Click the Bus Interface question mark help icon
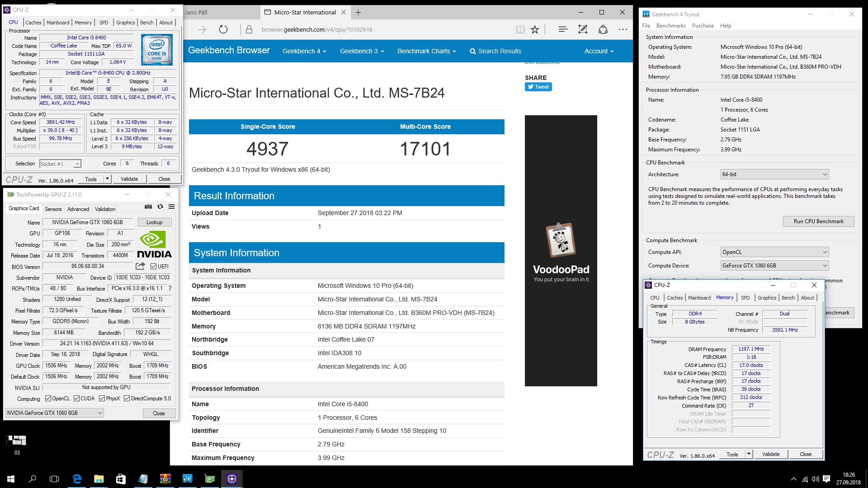This screenshot has height=488, width=868. coord(170,288)
